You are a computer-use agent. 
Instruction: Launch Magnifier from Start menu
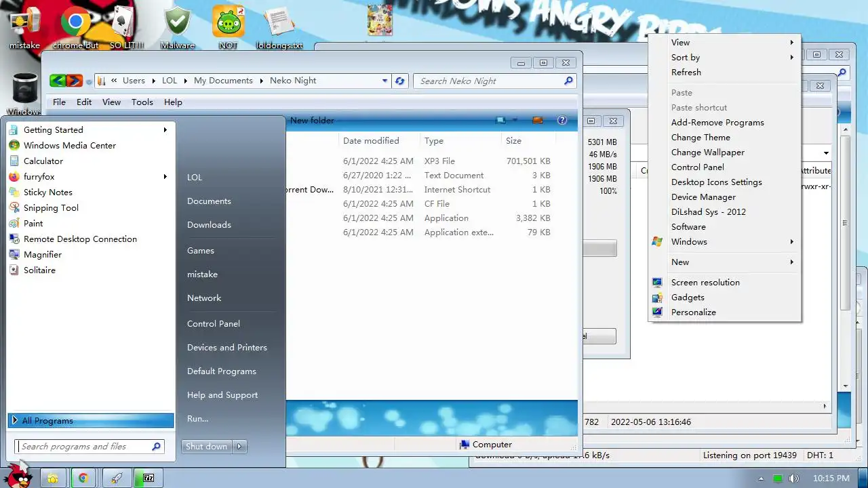click(43, 254)
